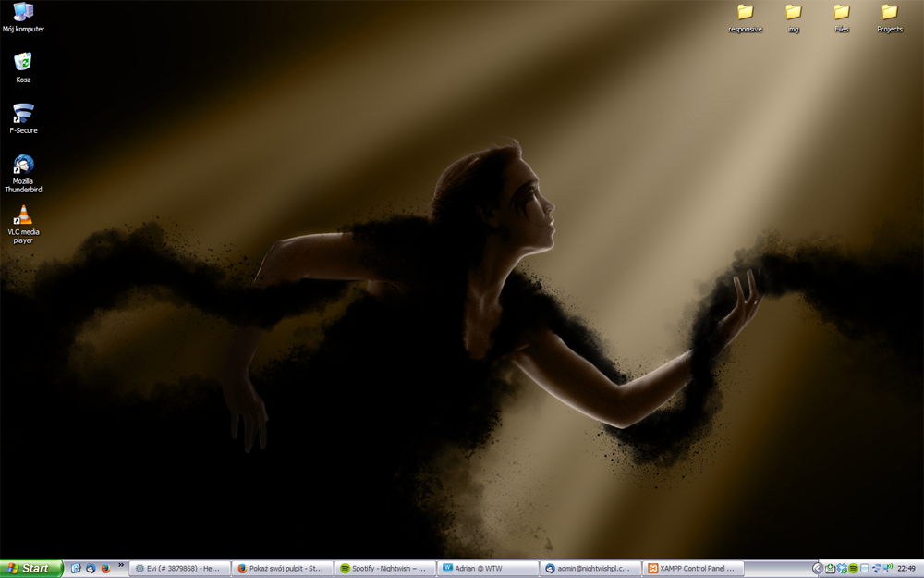Image resolution: width=924 pixels, height=578 pixels.
Task: Expand hidden system tray icons arrow
Action: point(818,569)
